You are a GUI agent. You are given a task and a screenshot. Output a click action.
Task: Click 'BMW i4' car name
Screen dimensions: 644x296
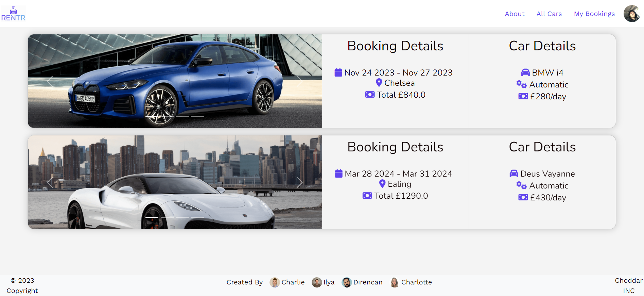click(x=547, y=72)
